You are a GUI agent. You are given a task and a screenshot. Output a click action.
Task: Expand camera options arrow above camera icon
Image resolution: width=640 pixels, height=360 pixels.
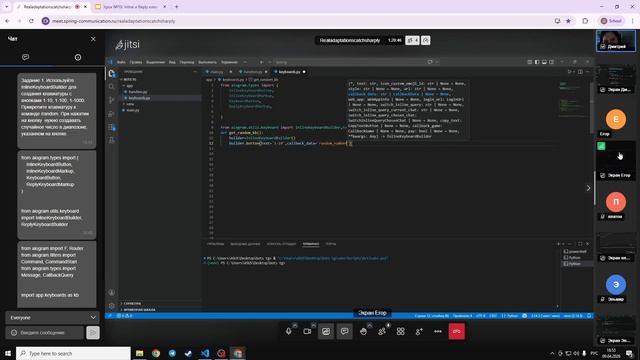(313, 325)
